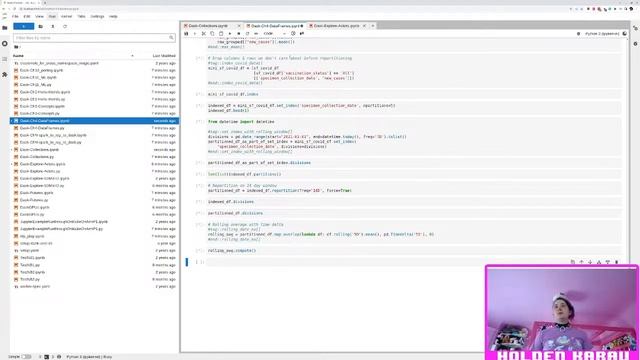Restart the kernel with circular arrow icon
The width and height of the screenshot is (640, 360).
(x=247, y=33)
